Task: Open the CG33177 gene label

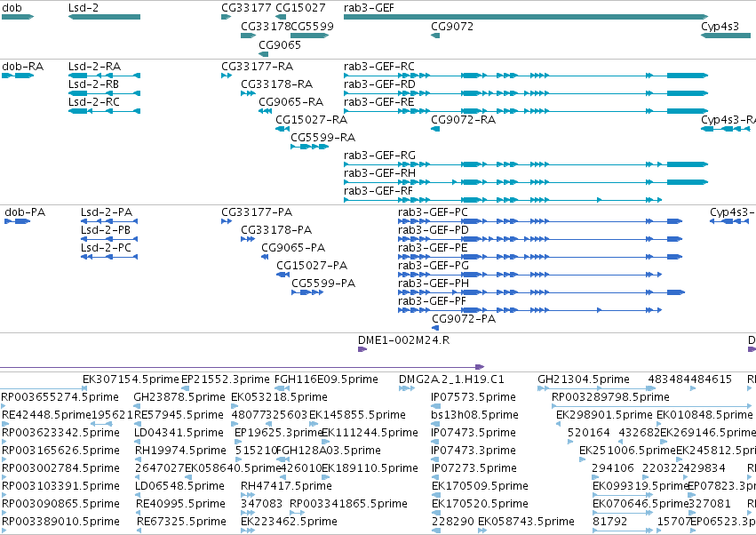Action: tap(246, 8)
